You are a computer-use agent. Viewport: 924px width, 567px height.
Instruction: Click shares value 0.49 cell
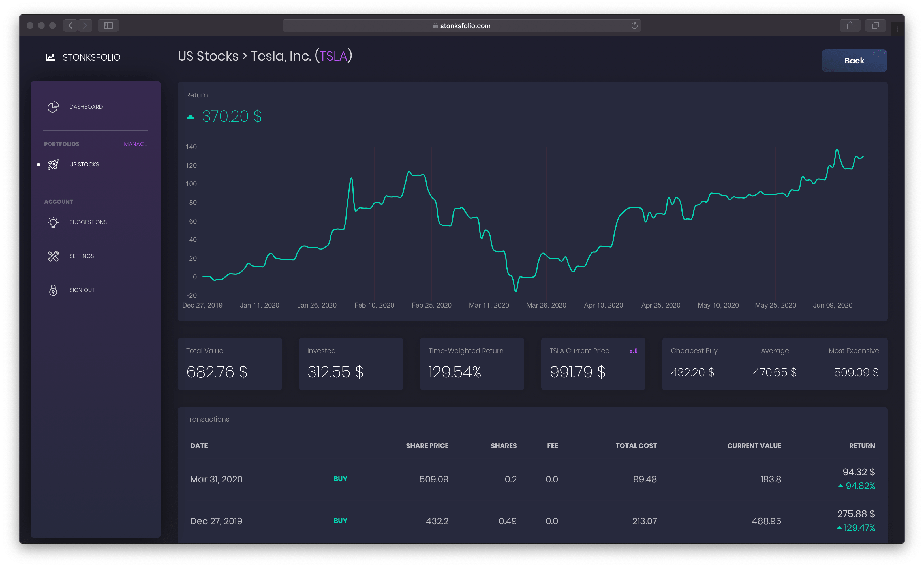pos(508,521)
